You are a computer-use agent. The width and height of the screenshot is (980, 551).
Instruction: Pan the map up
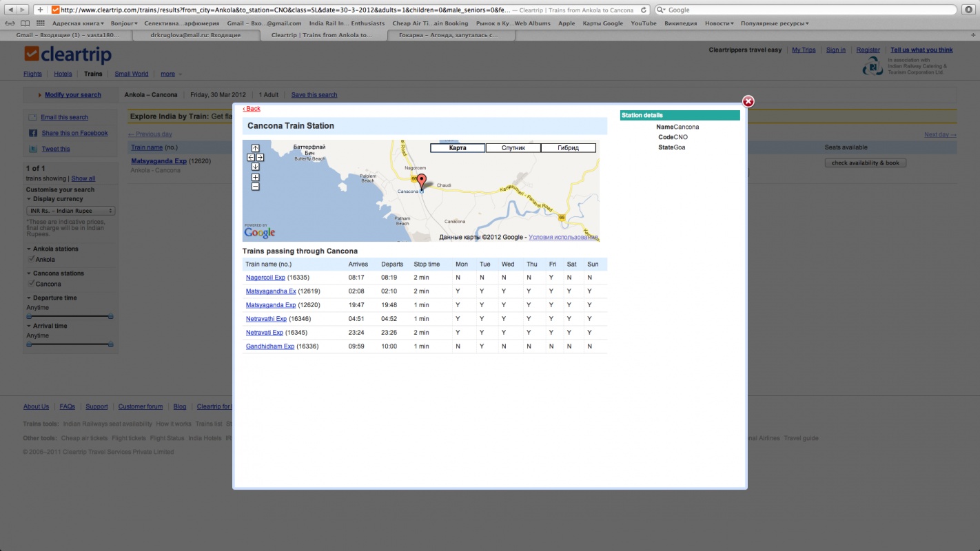coord(255,148)
